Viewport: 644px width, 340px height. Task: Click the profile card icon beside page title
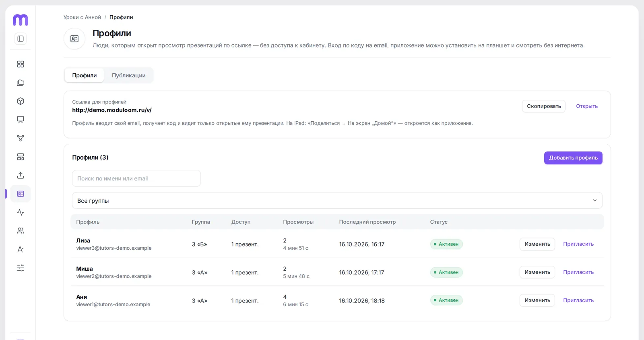click(74, 39)
